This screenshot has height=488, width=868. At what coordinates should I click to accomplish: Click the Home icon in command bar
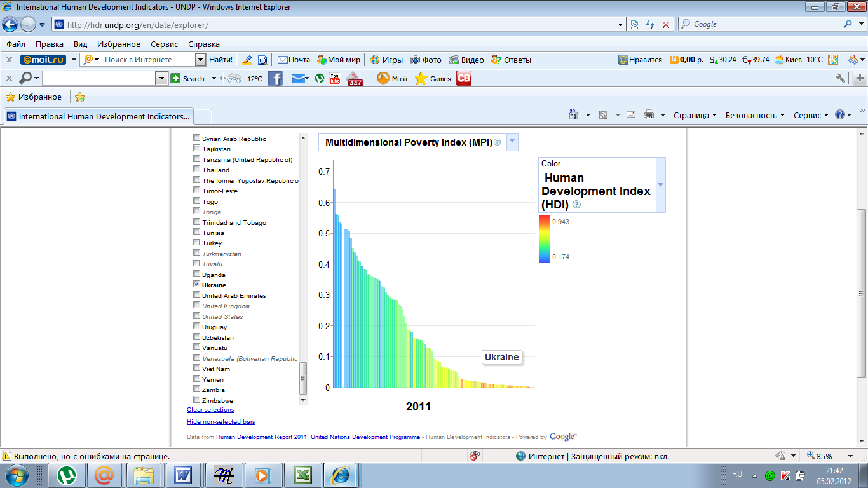[x=573, y=114]
